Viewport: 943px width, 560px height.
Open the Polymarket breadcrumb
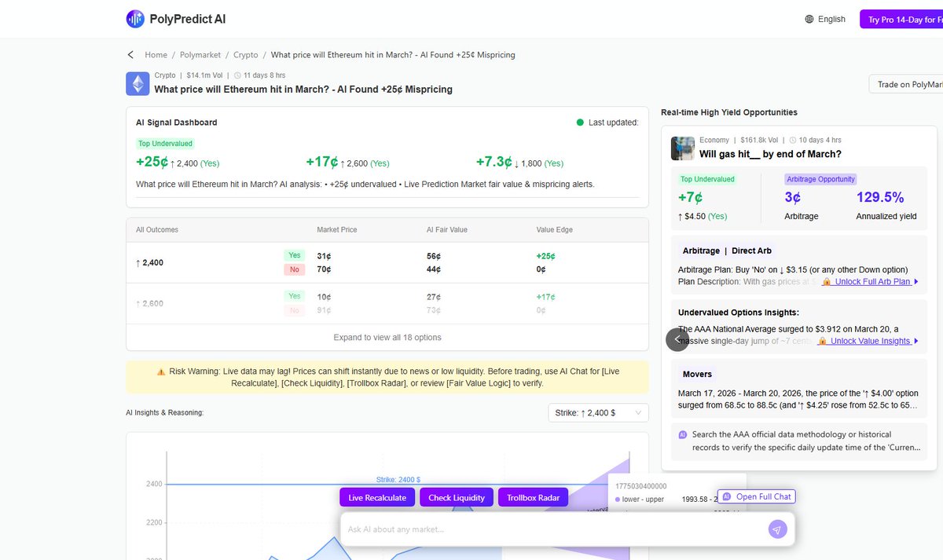click(200, 55)
